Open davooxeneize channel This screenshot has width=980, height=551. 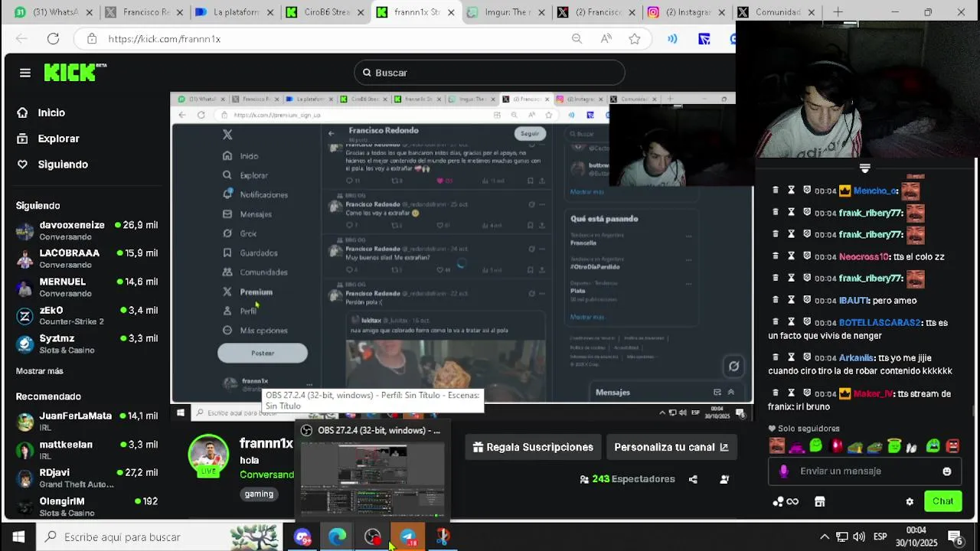point(87,230)
